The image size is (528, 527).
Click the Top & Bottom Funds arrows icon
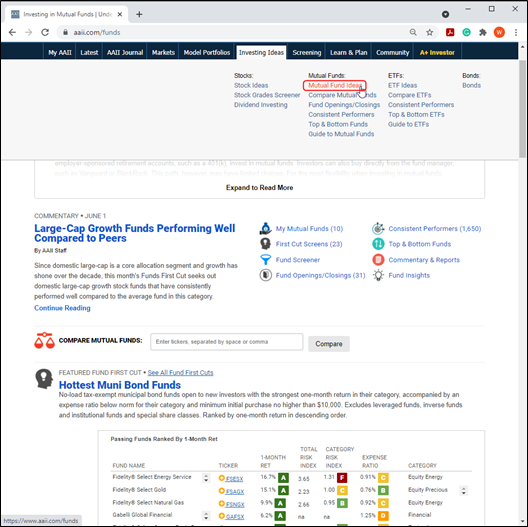click(x=378, y=244)
